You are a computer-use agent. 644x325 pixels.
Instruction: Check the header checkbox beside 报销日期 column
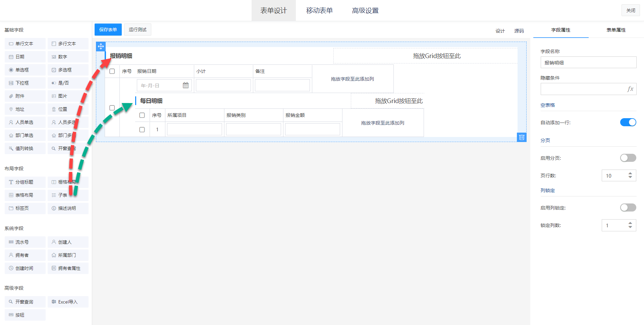tap(112, 71)
